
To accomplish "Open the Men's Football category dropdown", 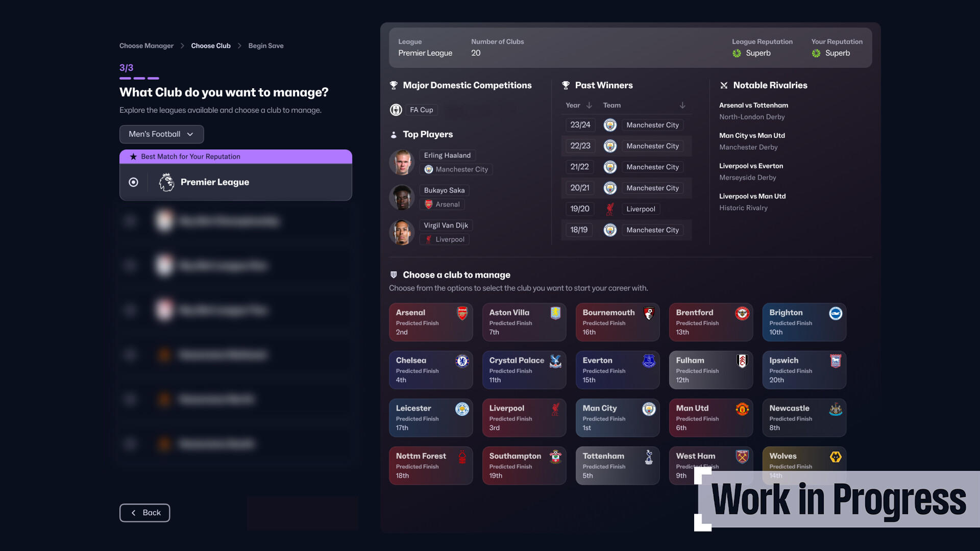I will click(161, 134).
